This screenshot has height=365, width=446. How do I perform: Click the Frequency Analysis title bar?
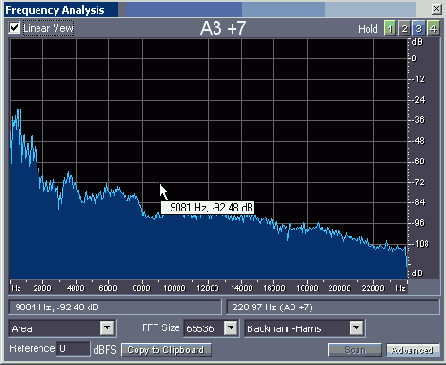[x=210, y=10]
